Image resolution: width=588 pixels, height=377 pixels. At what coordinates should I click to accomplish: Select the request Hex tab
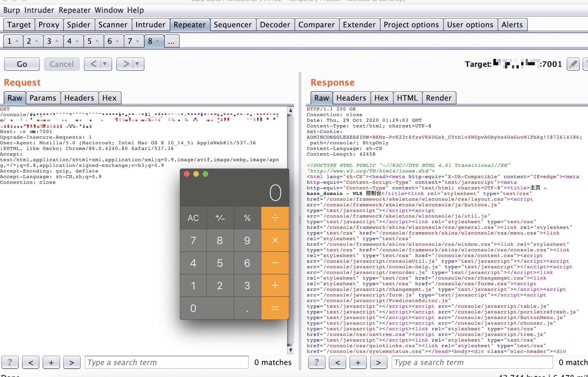(x=109, y=98)
